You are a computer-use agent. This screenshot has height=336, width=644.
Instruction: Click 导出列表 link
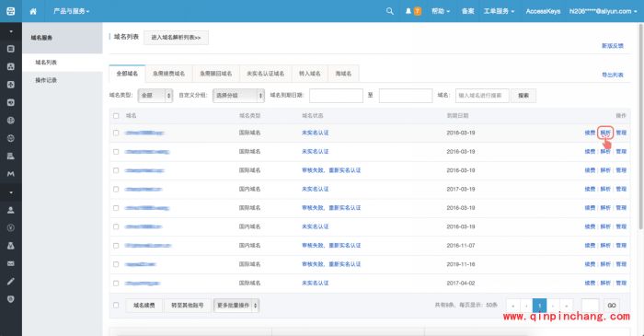coord(613,75)
